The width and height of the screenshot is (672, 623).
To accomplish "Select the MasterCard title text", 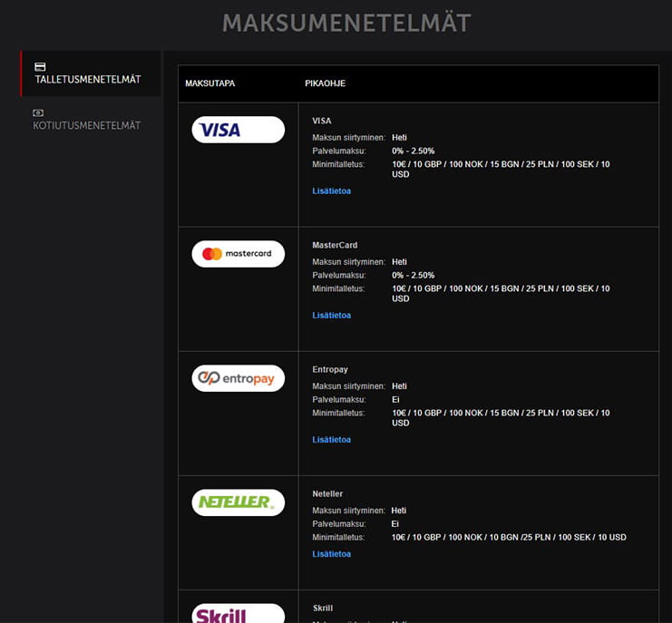I will pos(335,245).
